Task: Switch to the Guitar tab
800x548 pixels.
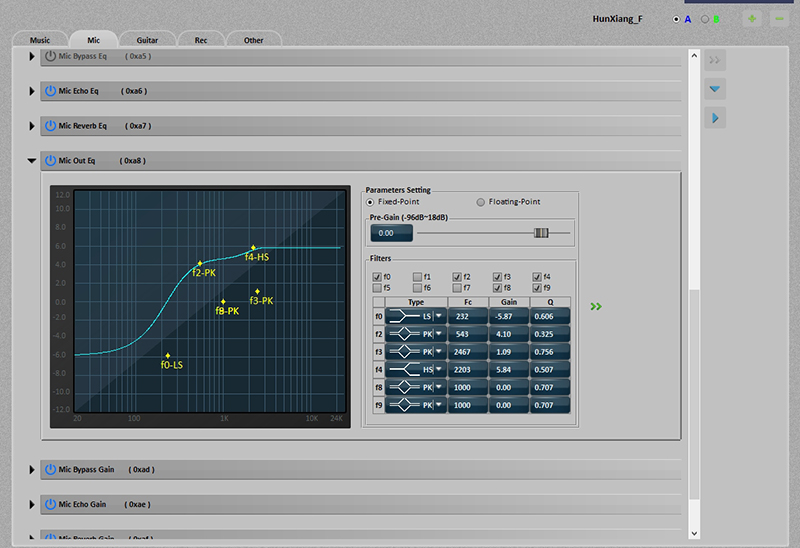Action: click(147, 40)
